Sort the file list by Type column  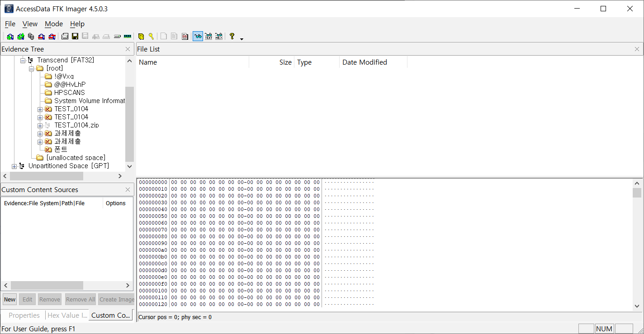(317, 62)
